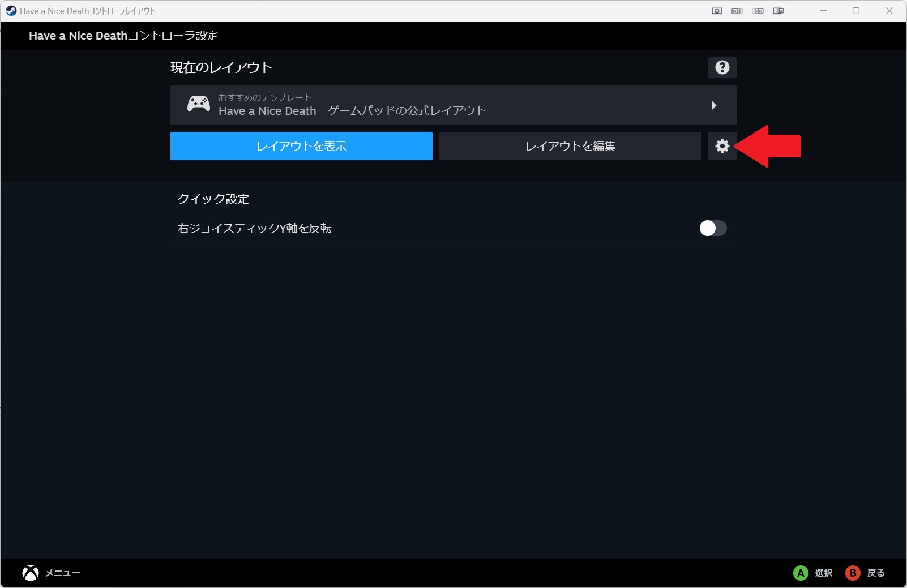Open layout settings gear icon
Image resolution: width=907 pixels, height=588 pixels.
(722, 146)
